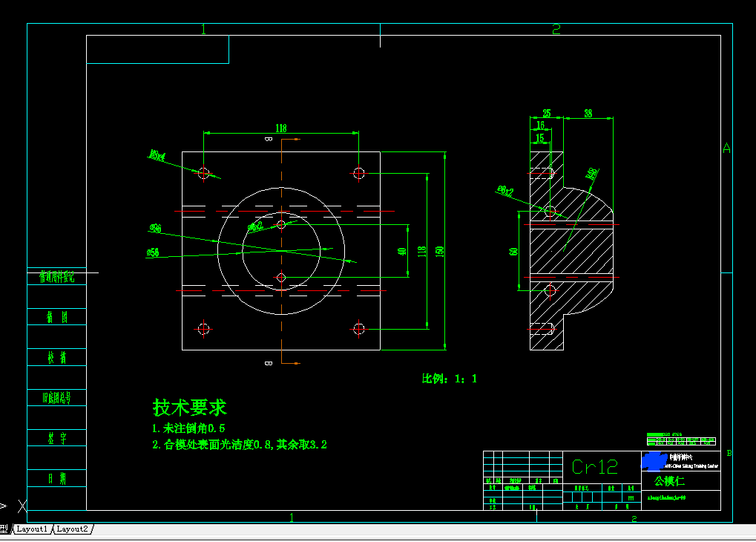Viewport: 756px width, 542px height.
Task: Select the φ8x2 leader label on section view
Action: coord(505,190)
